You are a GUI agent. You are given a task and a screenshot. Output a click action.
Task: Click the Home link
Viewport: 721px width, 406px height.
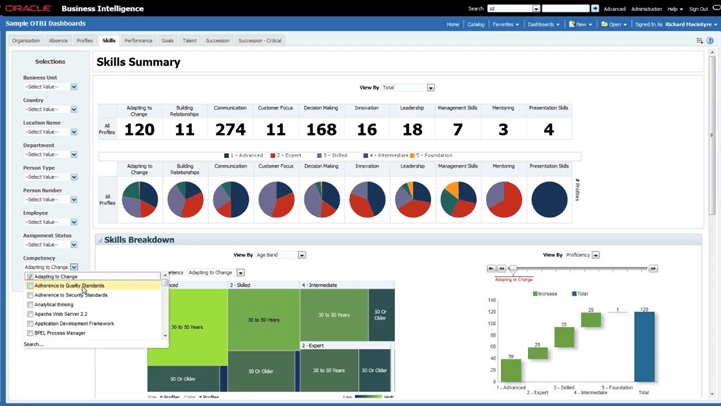[x=453, y=24]
